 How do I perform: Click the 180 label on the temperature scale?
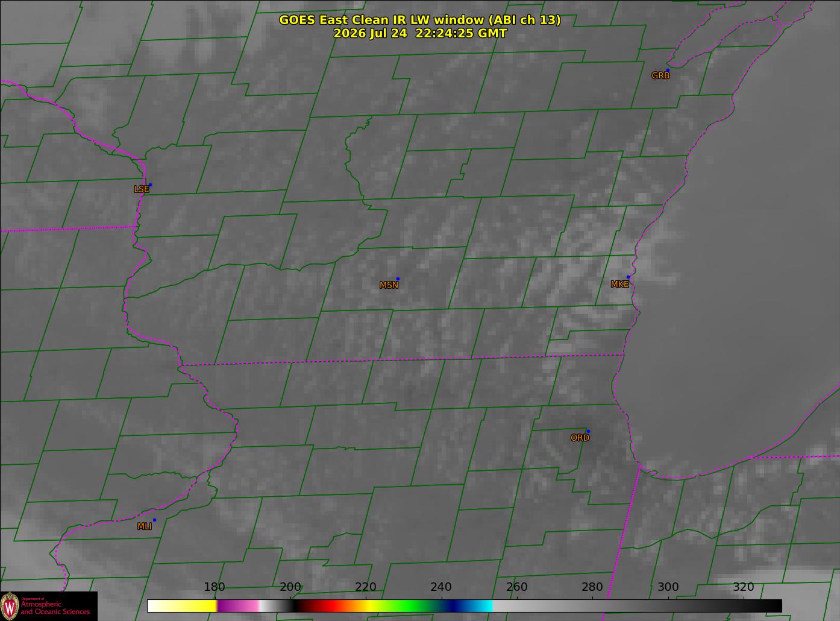point(215,587)
